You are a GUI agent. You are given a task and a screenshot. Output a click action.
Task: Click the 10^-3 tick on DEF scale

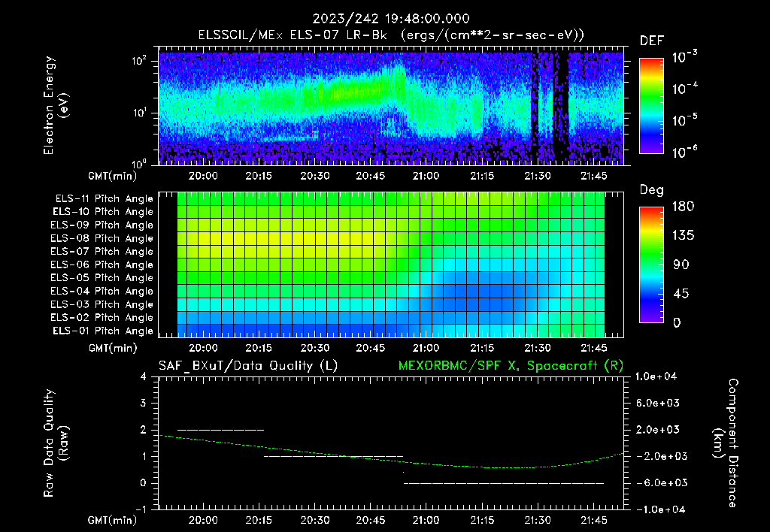point(684,57)
